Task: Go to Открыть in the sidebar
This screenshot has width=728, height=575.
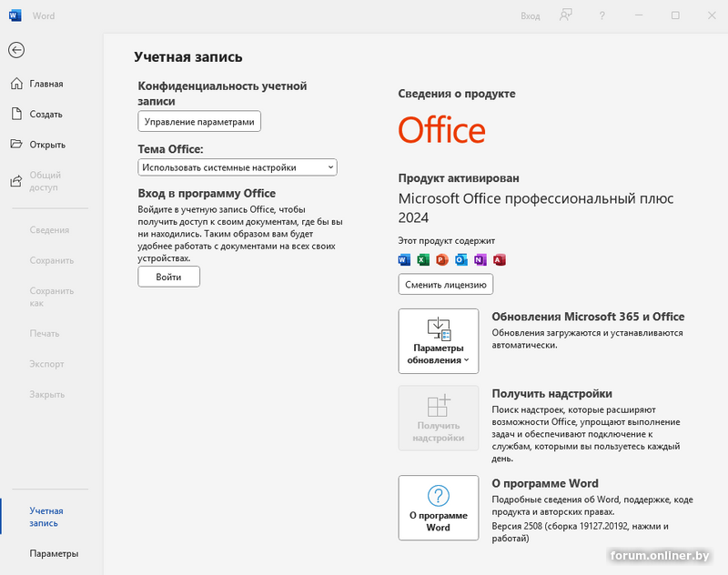Action: point(46,145)
